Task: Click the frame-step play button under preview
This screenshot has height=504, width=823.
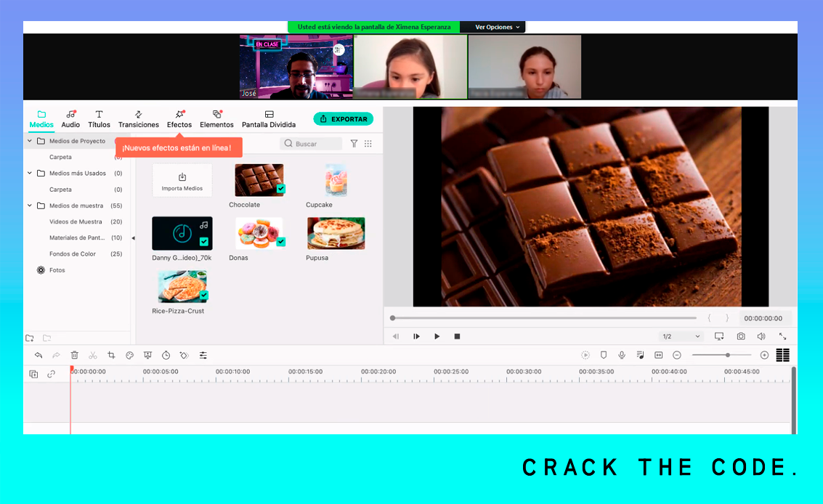Action: click(x=416, y=336)
